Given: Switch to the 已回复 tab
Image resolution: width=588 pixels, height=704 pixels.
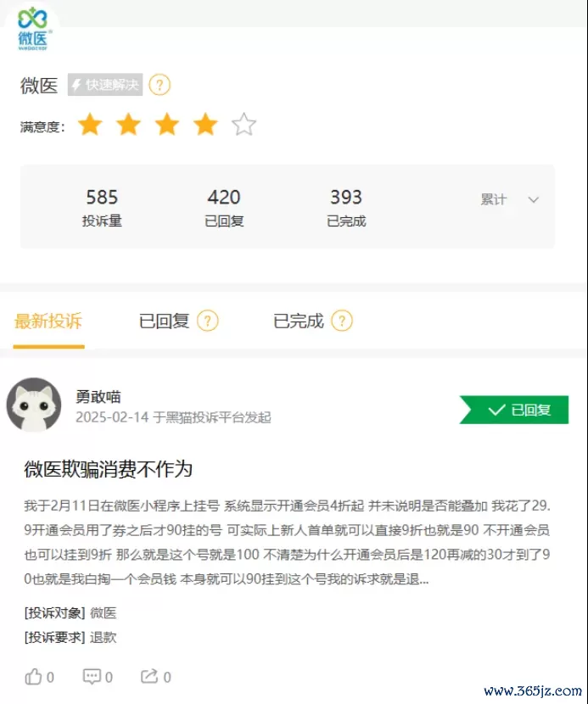Looking at the screenshot, I should coord(164,321).
